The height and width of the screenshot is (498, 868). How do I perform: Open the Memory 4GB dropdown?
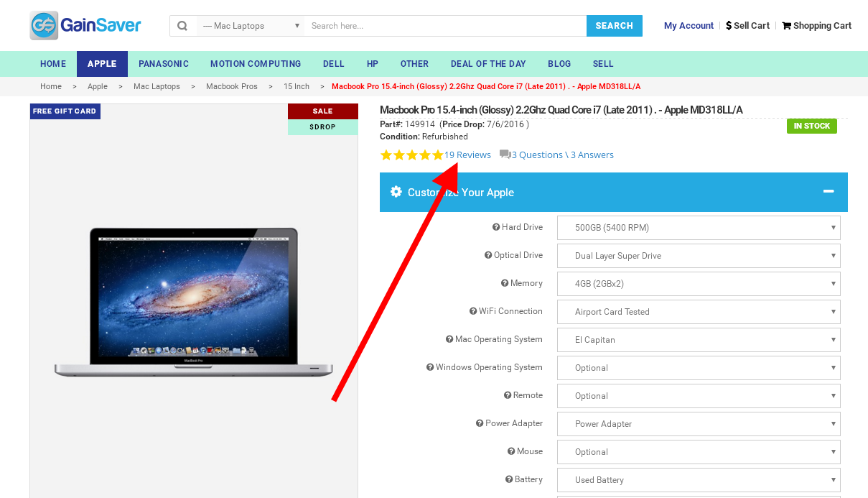[x=699, y=284]
